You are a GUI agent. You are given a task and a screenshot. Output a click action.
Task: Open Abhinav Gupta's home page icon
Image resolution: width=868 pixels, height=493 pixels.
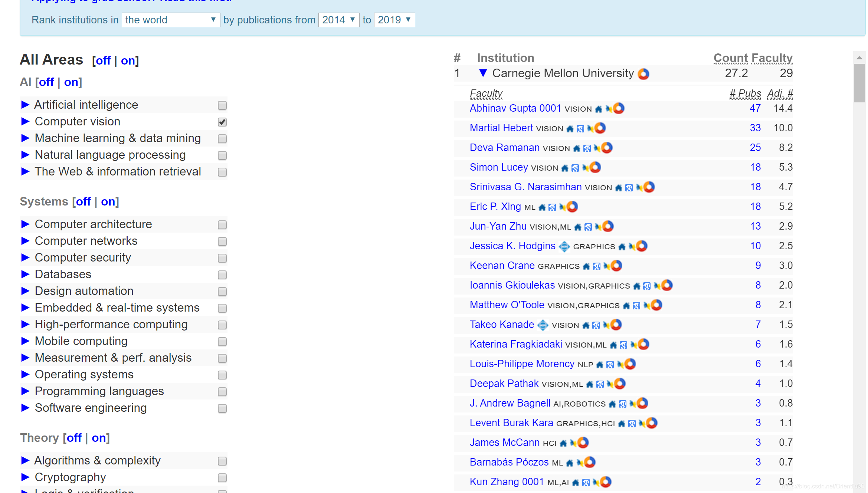[599, 109]
